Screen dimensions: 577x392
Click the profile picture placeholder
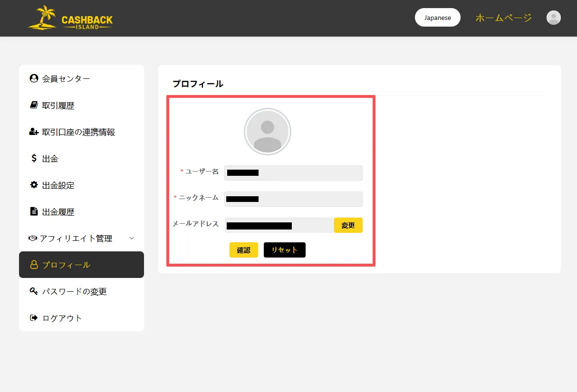268,132
